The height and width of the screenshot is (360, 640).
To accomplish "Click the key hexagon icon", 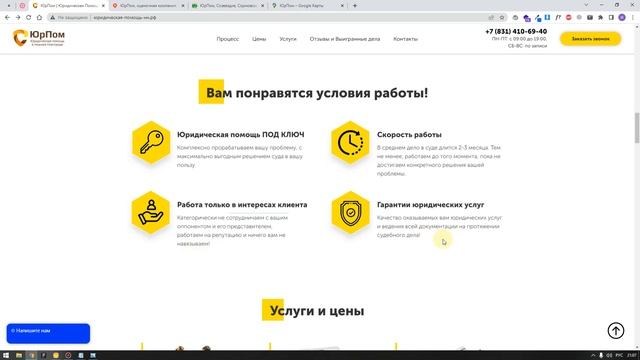I will coord(151,142).
